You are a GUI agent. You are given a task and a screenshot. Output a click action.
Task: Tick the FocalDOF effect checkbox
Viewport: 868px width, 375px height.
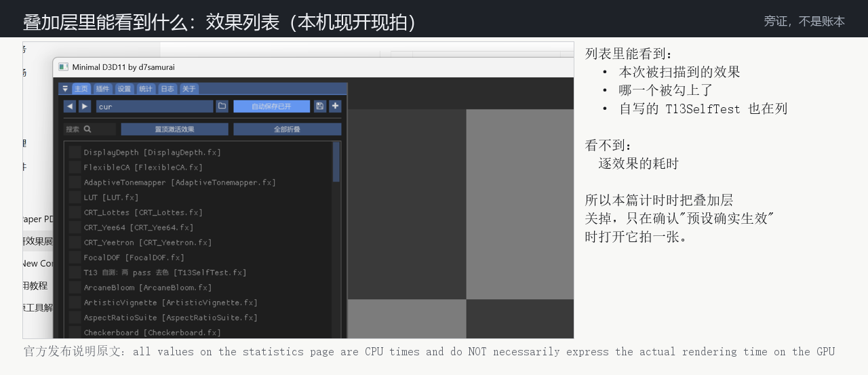tap(75, 258)
